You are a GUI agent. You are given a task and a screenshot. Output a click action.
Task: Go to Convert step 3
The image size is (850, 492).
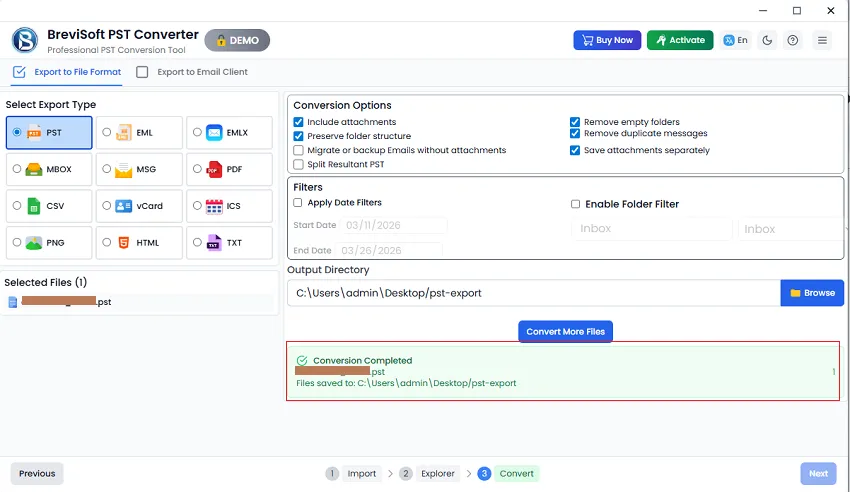[508, 474]
